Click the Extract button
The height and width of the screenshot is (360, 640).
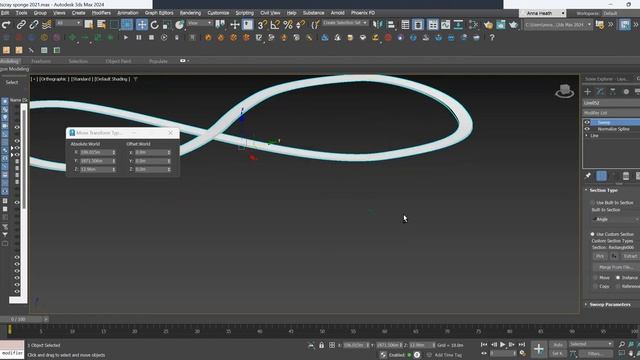coord(630,256)
